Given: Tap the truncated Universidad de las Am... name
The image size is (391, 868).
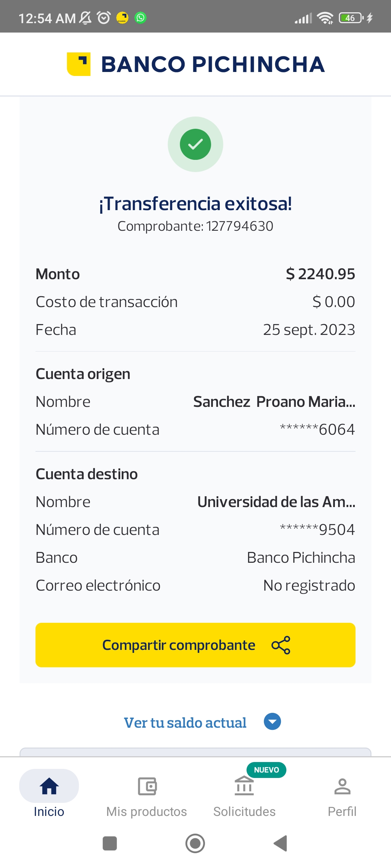Looking at the screenshot, I should (x=276, y=502).
